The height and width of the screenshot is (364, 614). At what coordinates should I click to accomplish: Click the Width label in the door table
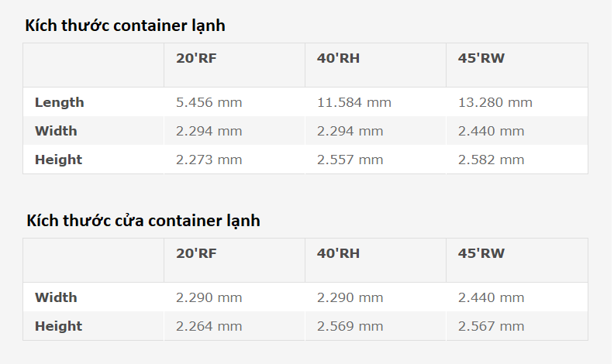pos(56,297)
